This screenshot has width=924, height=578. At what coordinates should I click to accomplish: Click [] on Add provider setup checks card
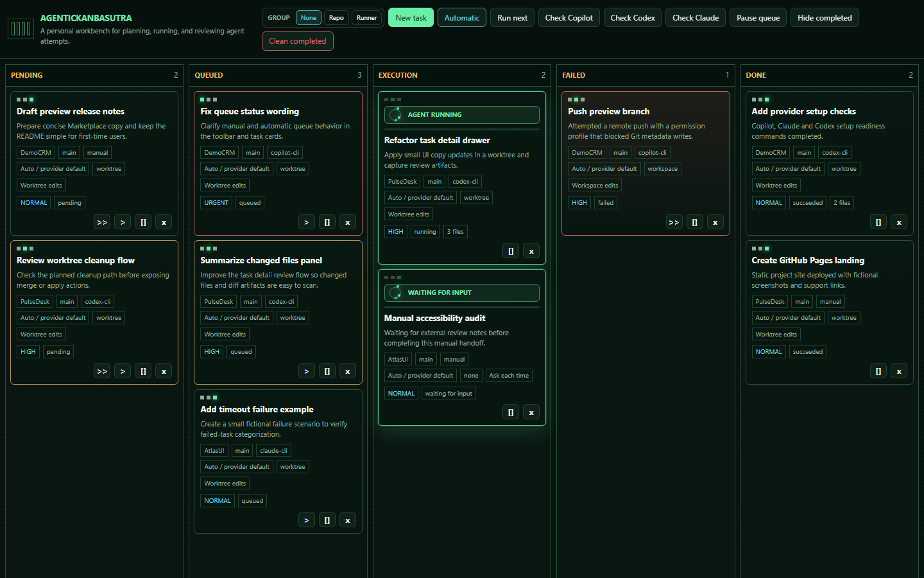878,222
